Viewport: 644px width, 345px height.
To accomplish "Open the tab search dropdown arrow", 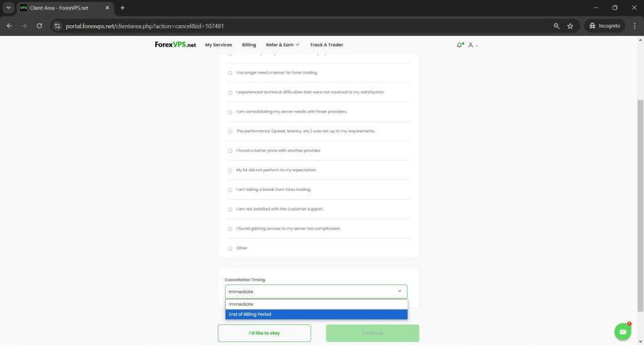I will click(x=8, y=8).
